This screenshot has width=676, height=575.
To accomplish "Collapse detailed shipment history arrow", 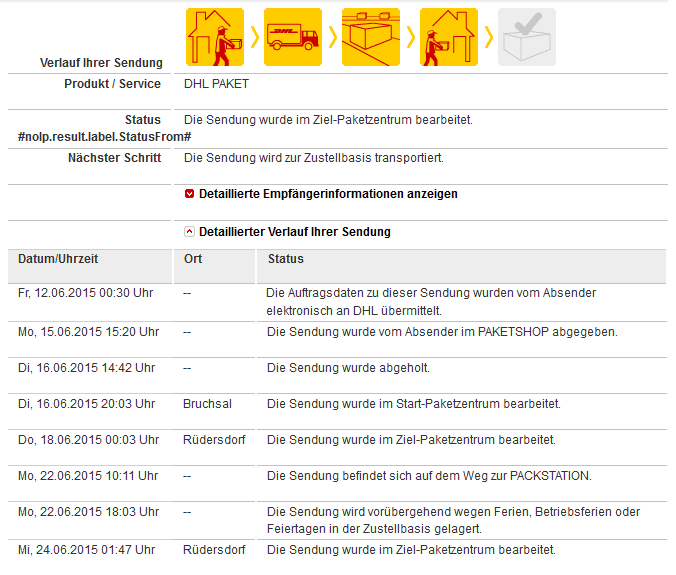I will [x=189, y=232].
